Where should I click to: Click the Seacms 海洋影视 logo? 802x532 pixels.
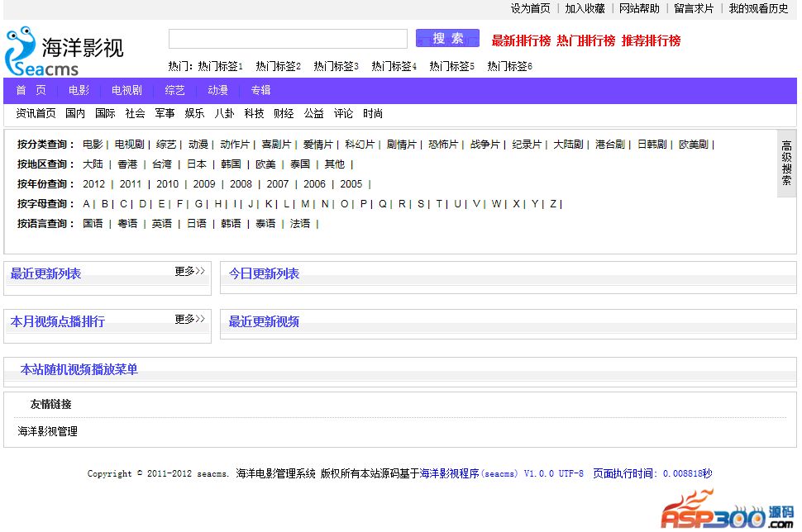click(x=64, y=50)
